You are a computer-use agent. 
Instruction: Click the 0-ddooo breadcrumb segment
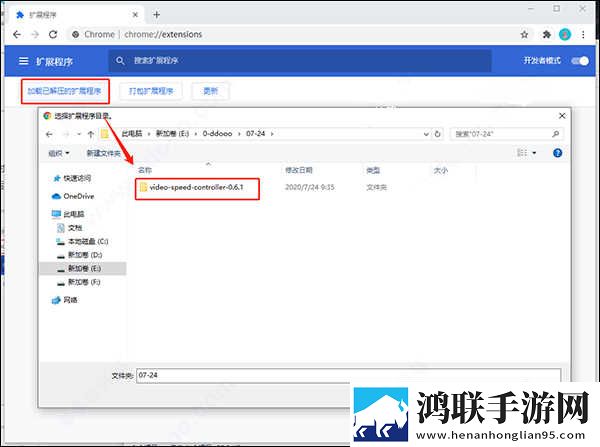(217, 134)
